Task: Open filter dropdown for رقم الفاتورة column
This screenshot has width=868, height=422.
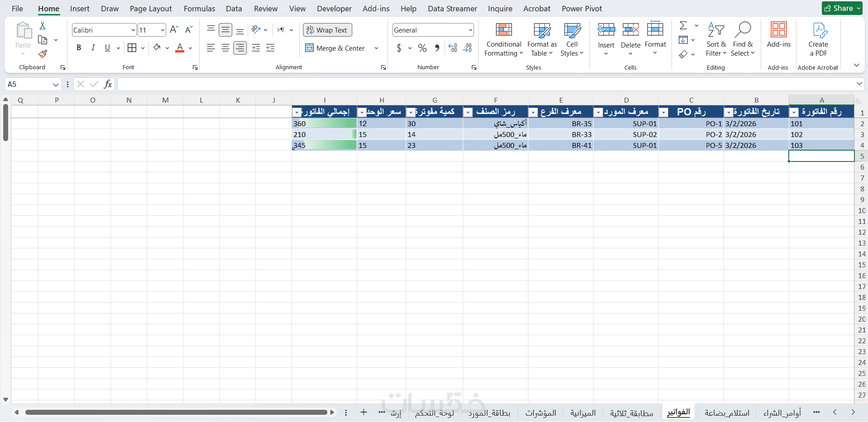Action: (x=794, y=113)
